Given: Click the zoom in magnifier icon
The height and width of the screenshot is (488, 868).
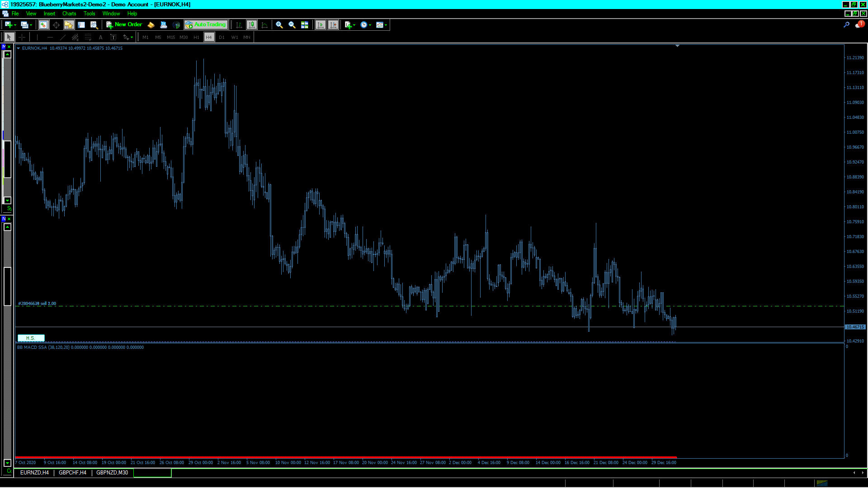Looking at the screenshot, I should tap(279, 25).
